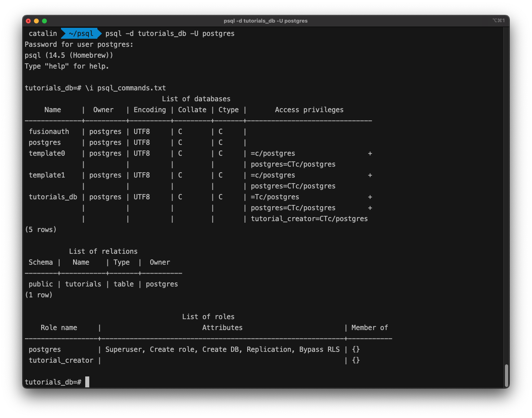Click the postgres owner entry for template0
This screenshot has height=418, width=532.
coord(105,153)
